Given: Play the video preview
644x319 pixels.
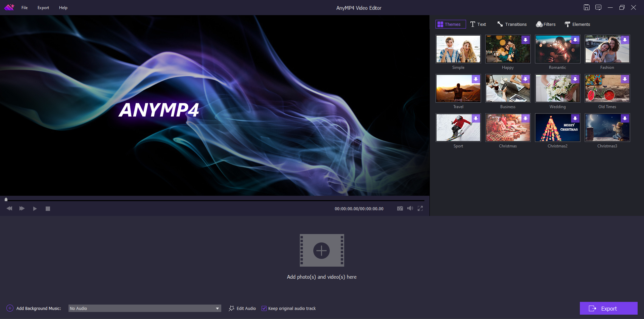Looking at the screenshot, I should click(x=35, y=209).
